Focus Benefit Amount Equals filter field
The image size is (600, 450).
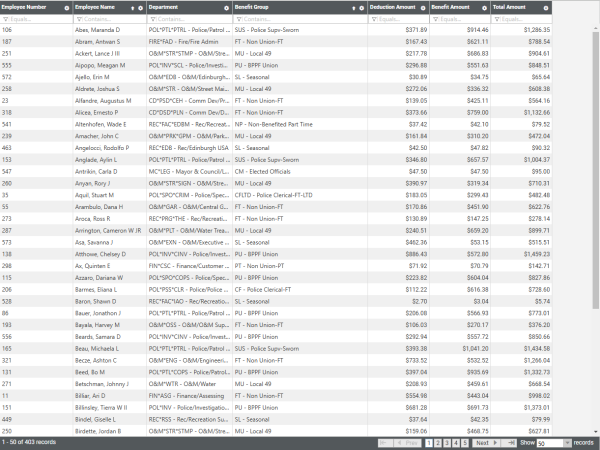(464, 19)
